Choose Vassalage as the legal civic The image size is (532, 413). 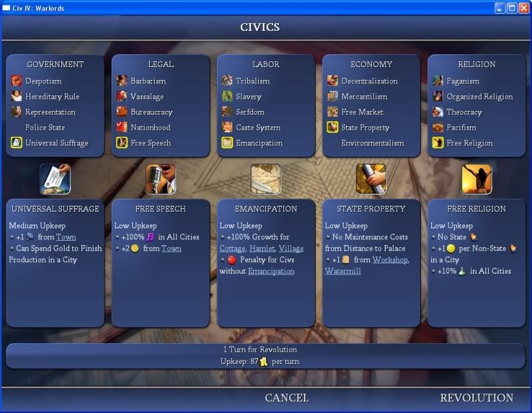(x=147, y=96)
